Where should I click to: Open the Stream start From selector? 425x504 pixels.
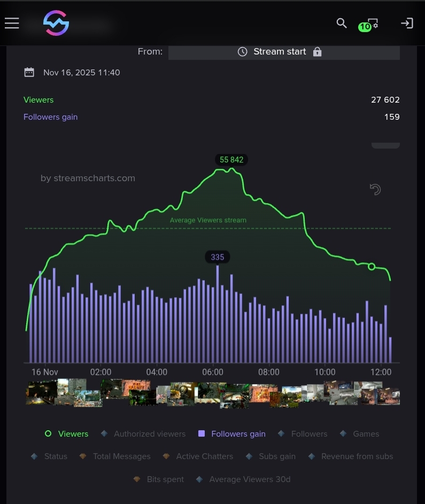[284, 52]
